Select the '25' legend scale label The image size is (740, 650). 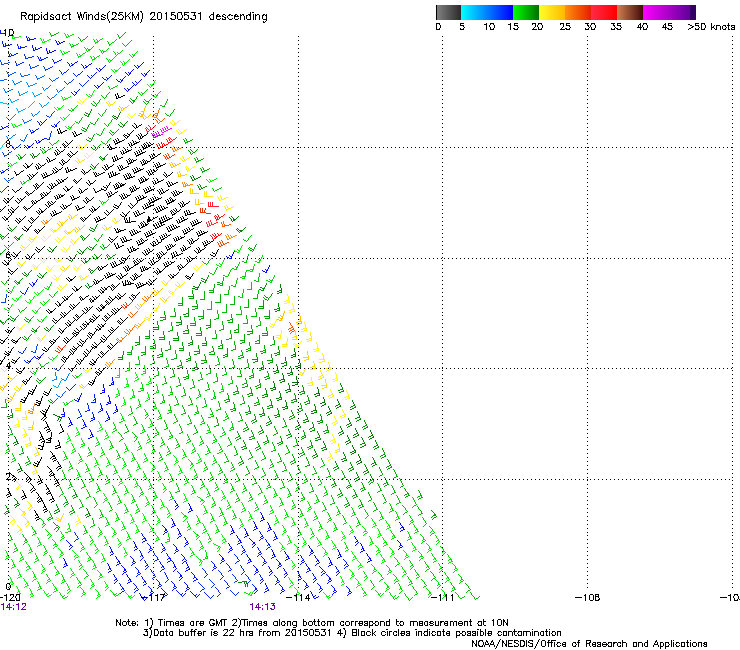click(565, 26)
